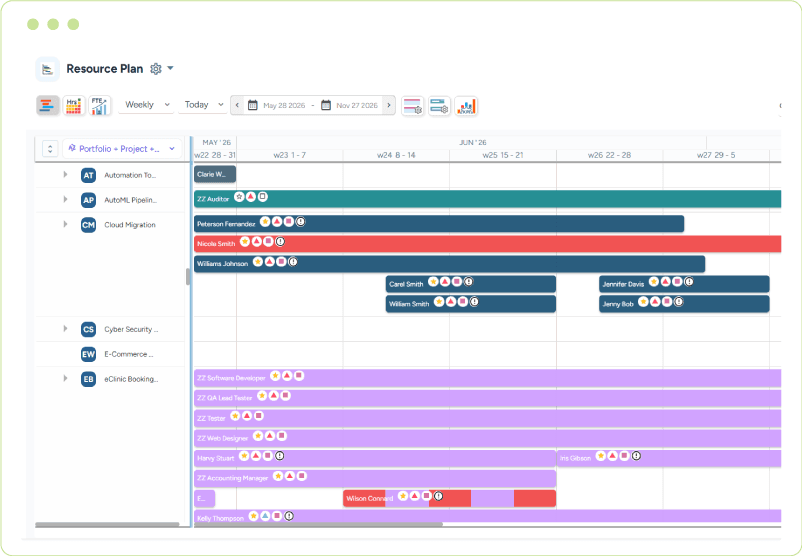Click alert icon on Carel Smith bar
Viewport: 802px width, 556px height.
point(469,281)
